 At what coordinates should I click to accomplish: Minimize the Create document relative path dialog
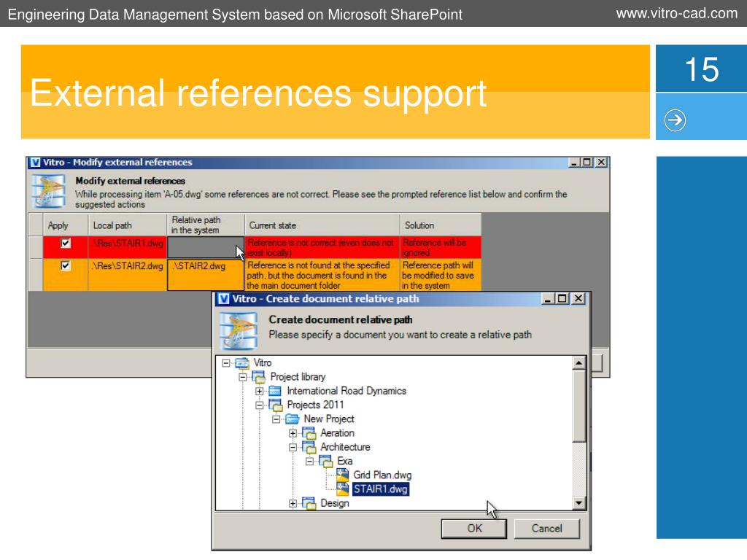(x=548, y=298)
